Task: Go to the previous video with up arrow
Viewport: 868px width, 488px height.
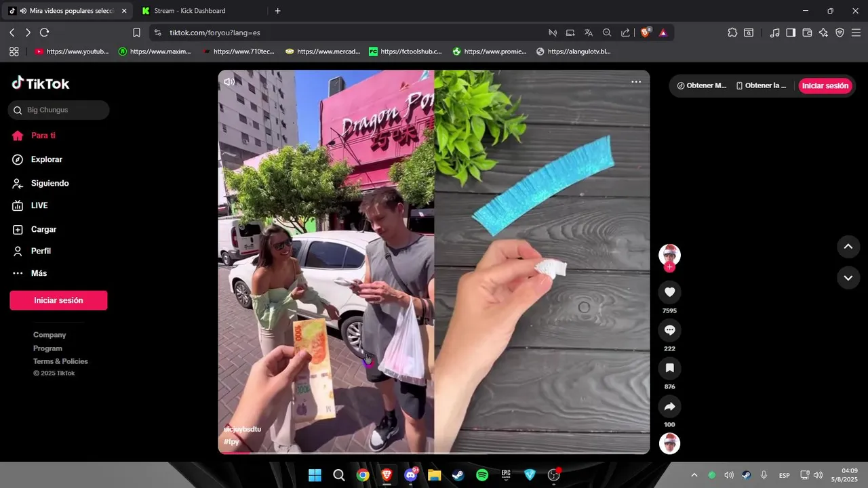Action: tap(848, 247)
